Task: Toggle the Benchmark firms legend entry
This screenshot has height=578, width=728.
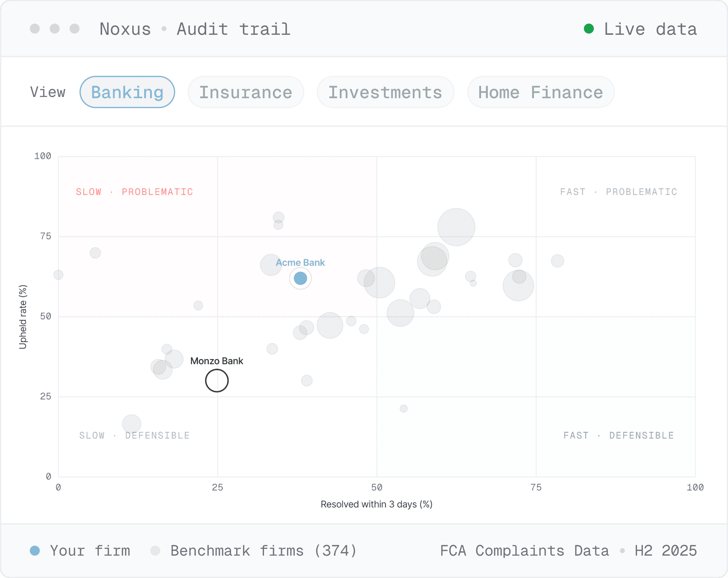Action: [253, 551]
